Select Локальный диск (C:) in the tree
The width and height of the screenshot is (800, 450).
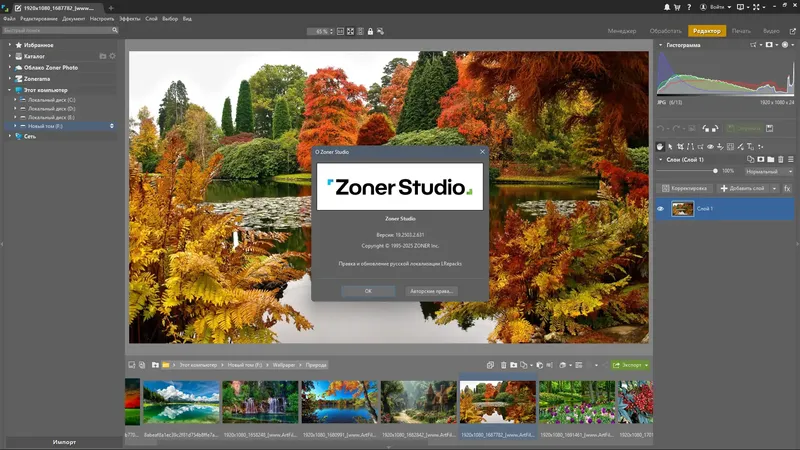pos(52,100)
